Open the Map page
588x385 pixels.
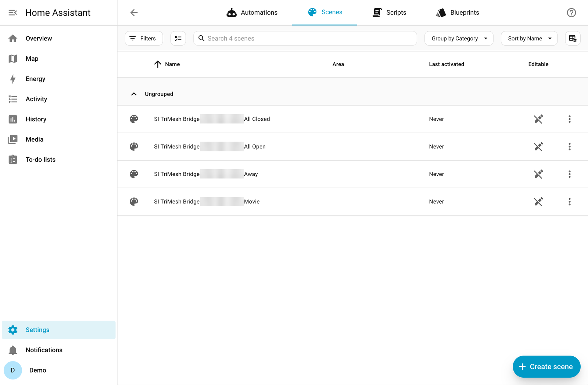click(x=59, y=59)
